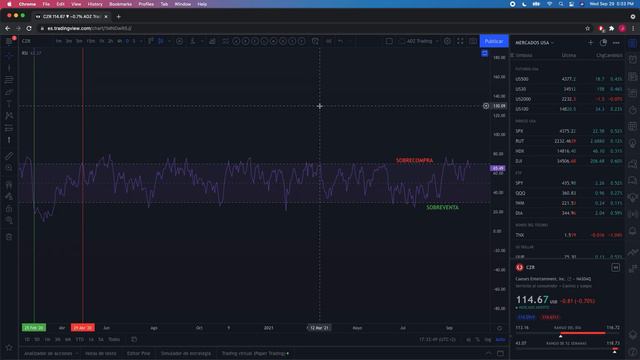Click the browser reload button
This screenshot has width=640, height=360.
coord(29,28)
